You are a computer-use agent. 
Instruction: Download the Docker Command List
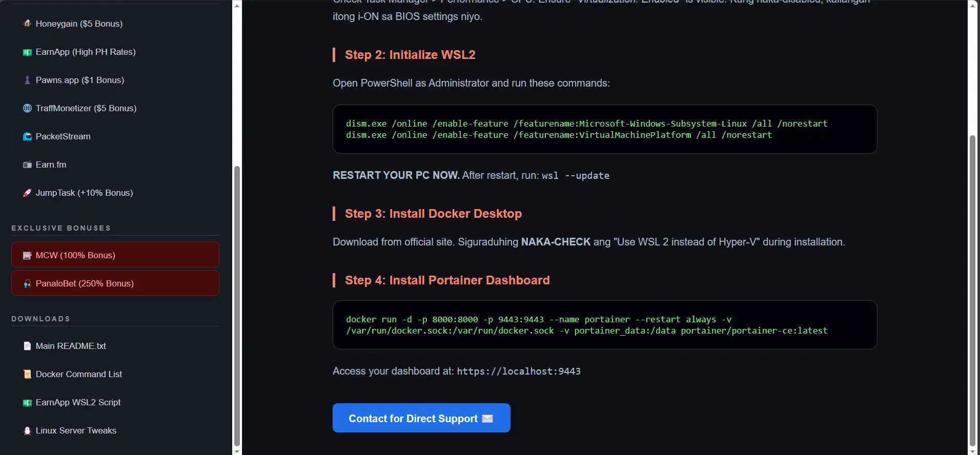point(115,374)
